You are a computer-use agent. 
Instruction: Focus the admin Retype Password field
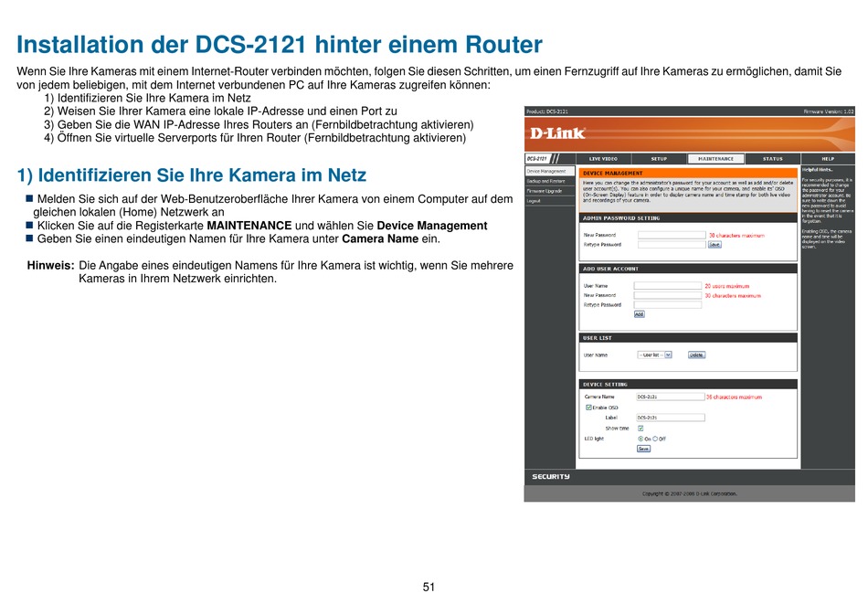coord(672,244)
